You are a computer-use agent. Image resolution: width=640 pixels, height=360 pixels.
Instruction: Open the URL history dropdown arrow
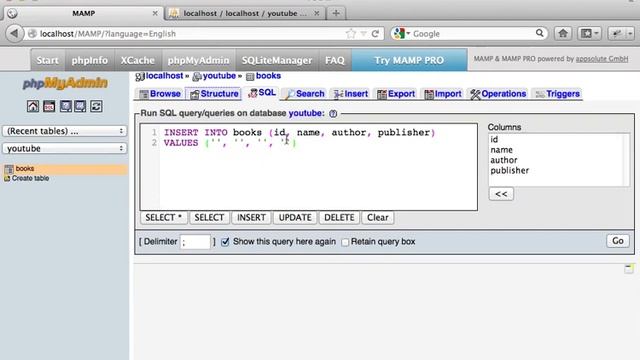pyautogui.click(x=363, y=33)
